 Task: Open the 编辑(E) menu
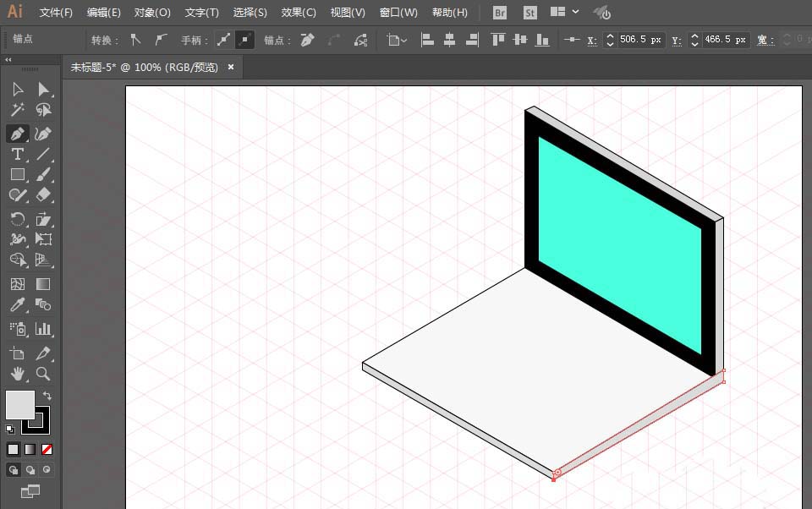coord(103,13)
